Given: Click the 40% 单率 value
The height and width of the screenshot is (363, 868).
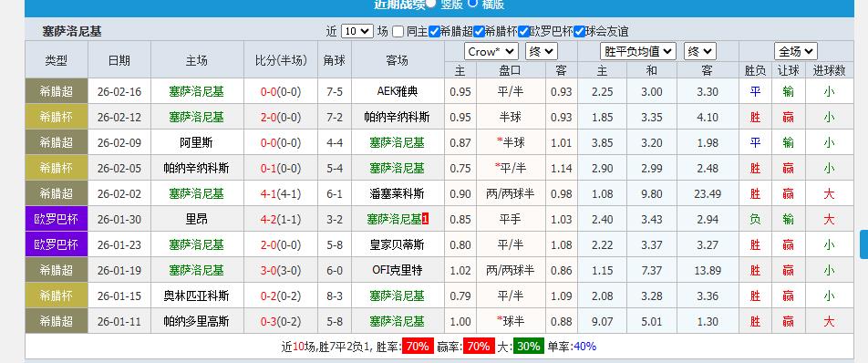Looking at the screenshot, I should (584, 347).
